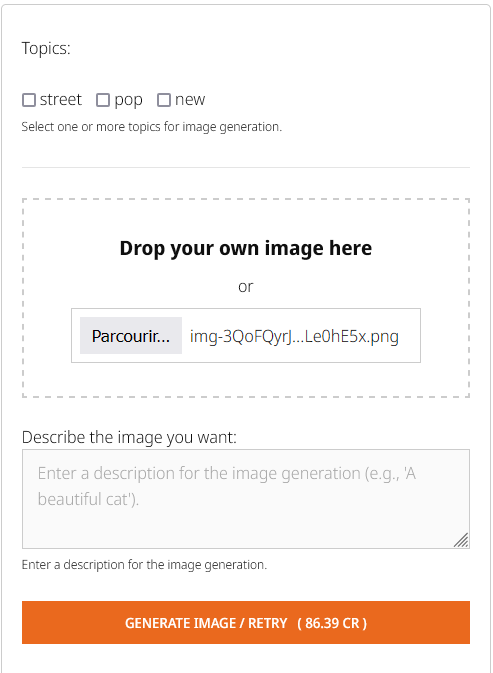Click the 'Topics:' label
This screenshot has width=493, height=673.
46,49
